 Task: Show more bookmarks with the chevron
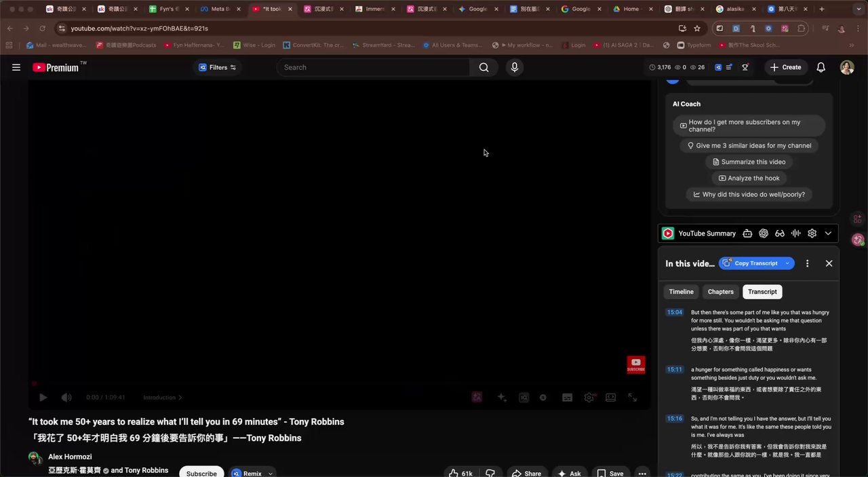852,45
